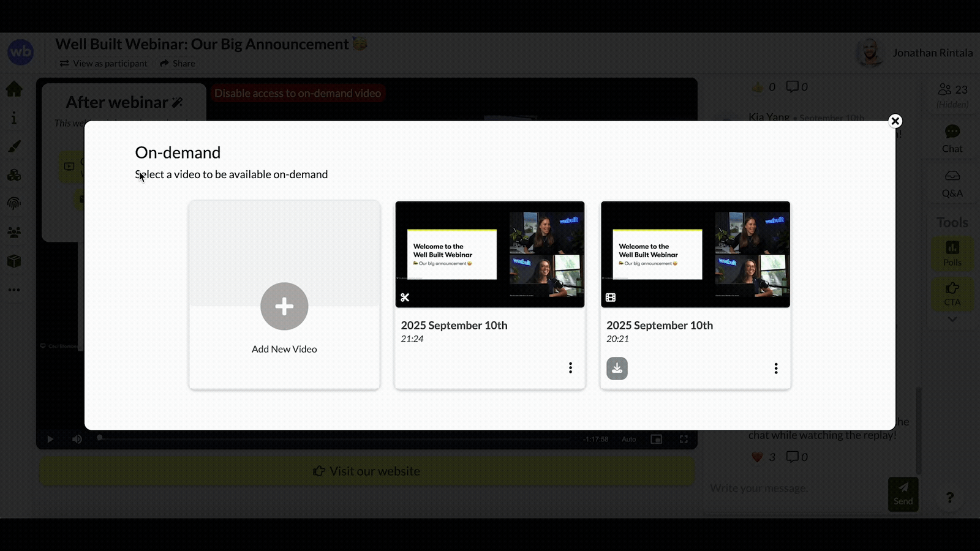Collapse the Tools panel with chevron
Image resolution: width=980 pixels, height=551 pixels.
click(952, 319)
